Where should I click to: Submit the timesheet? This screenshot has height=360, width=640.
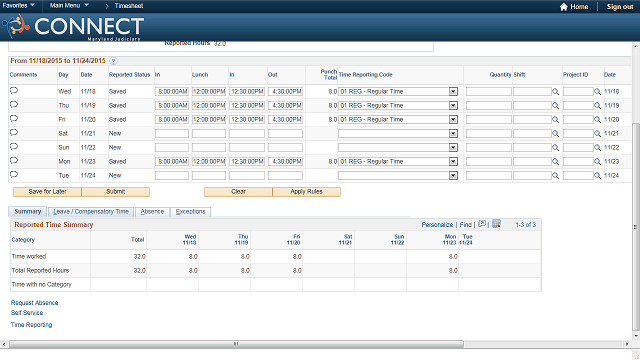pyautogui.click(x=116, y=191)
